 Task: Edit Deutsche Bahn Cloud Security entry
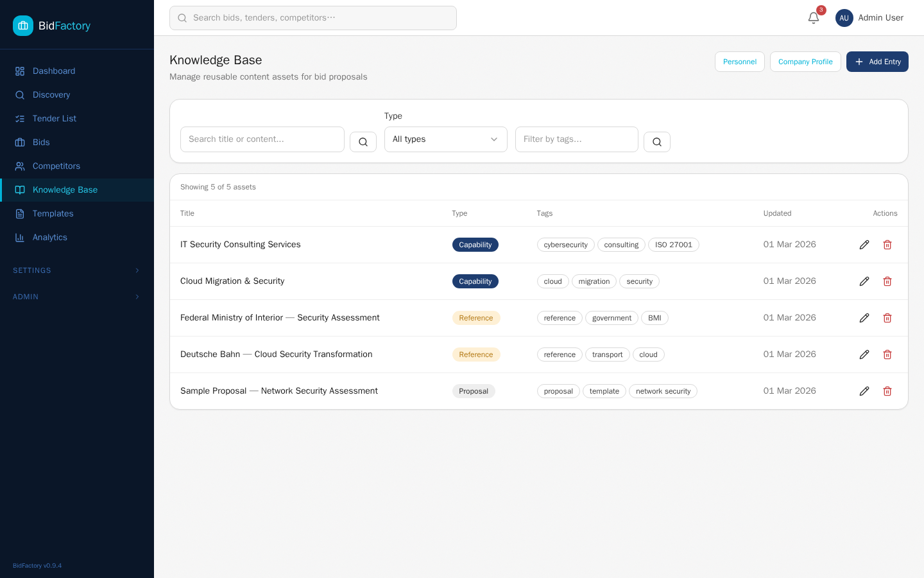pos(864,355)
